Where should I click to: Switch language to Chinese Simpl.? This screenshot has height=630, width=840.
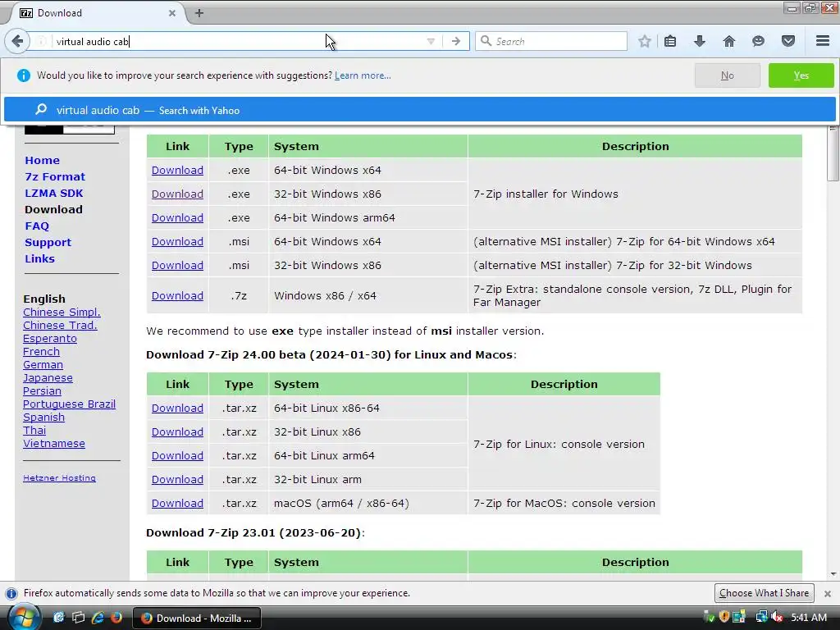[62, 313]
